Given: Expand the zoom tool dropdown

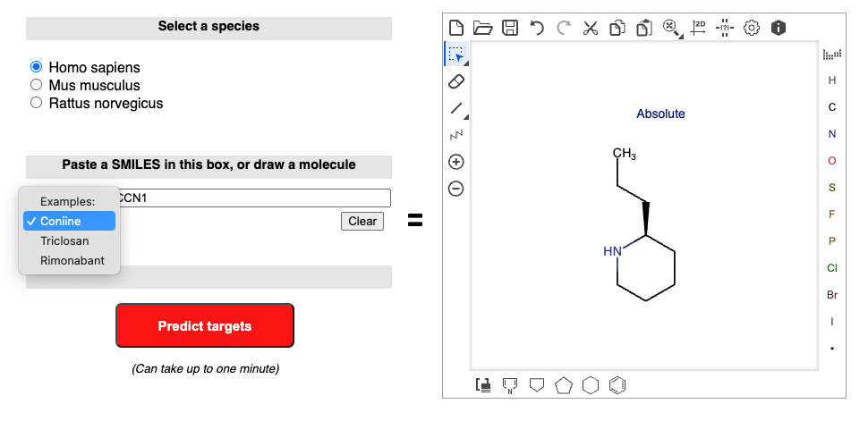Looking at the screenshot, I should [x=679, y=36].
